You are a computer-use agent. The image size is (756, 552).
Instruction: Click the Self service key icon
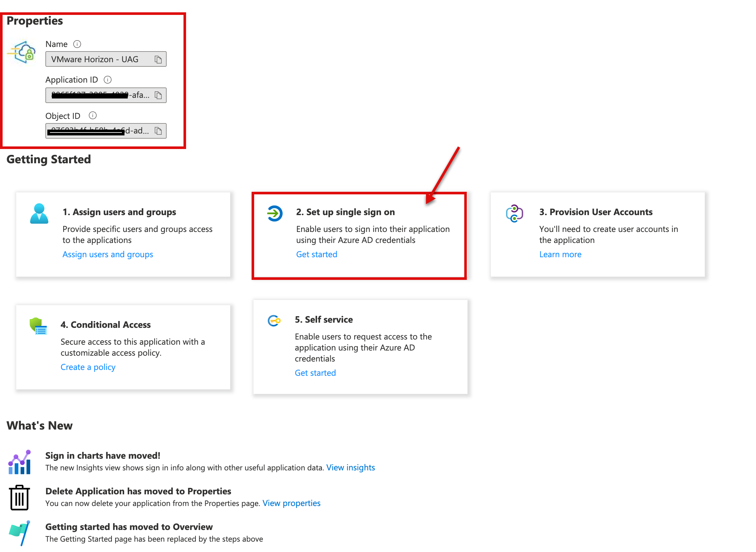[274, 321]
